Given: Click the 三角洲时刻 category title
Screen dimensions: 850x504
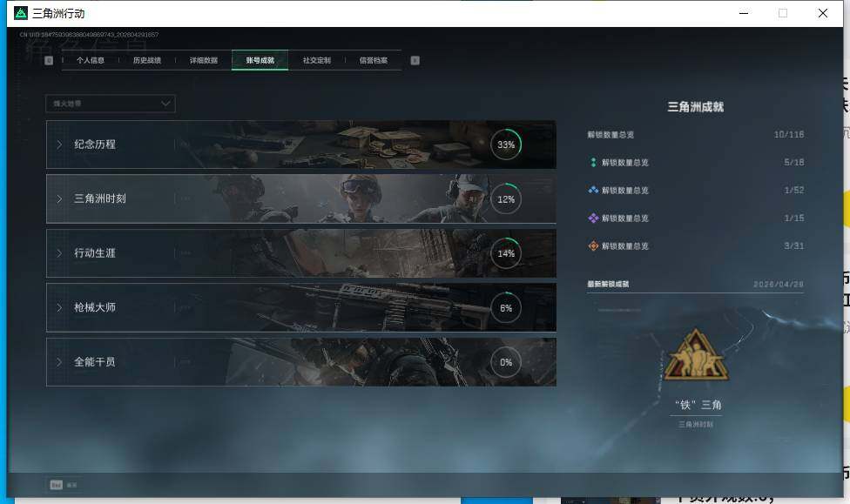Looking at the screenshot, I should click(x=100, y=198).
